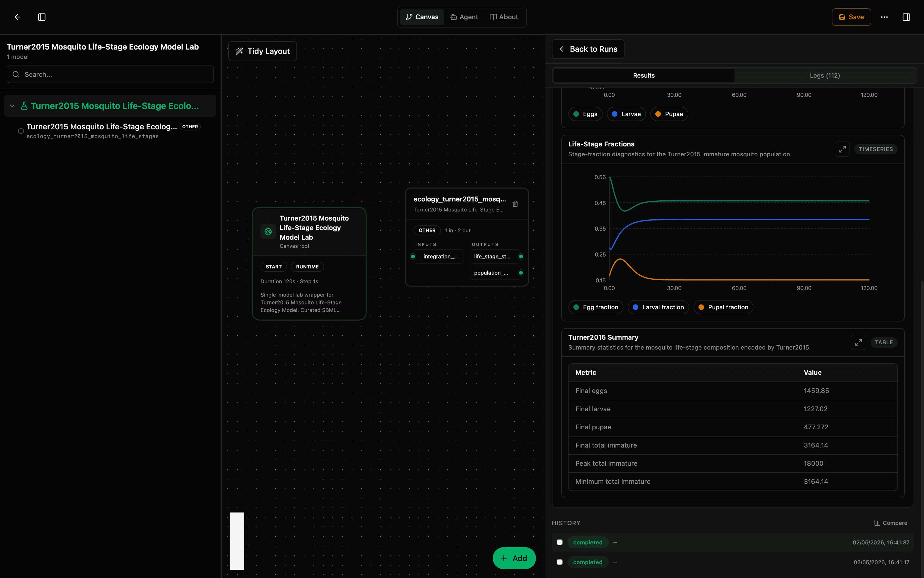Click the Final pupae value 477.272

click(816, 427)
